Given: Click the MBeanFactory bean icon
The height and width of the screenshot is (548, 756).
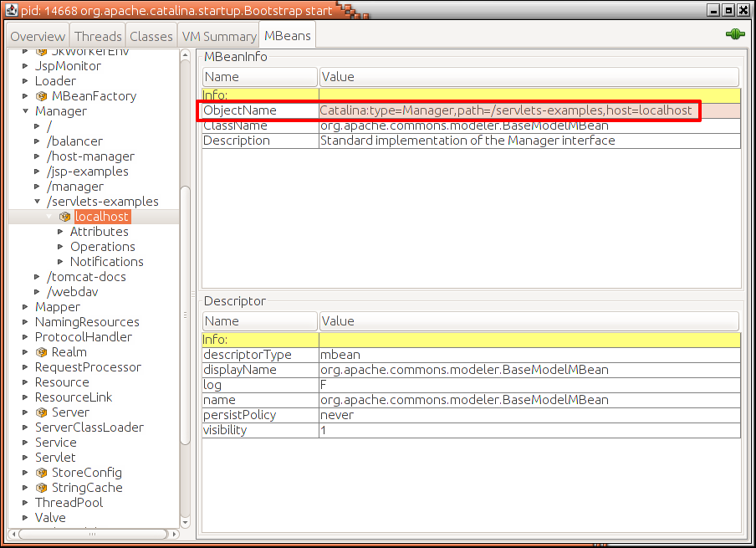Looking at the screenshot, I should tap(41, 96).
